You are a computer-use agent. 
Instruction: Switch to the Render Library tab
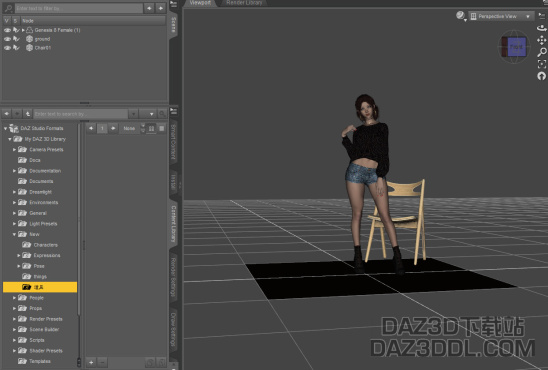click(244, 3)
